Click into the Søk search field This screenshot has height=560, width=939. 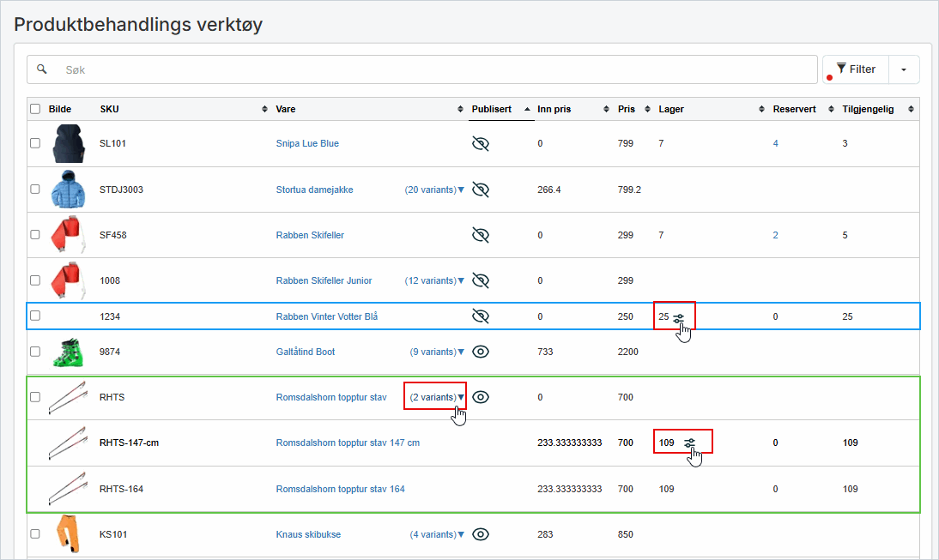429,69
